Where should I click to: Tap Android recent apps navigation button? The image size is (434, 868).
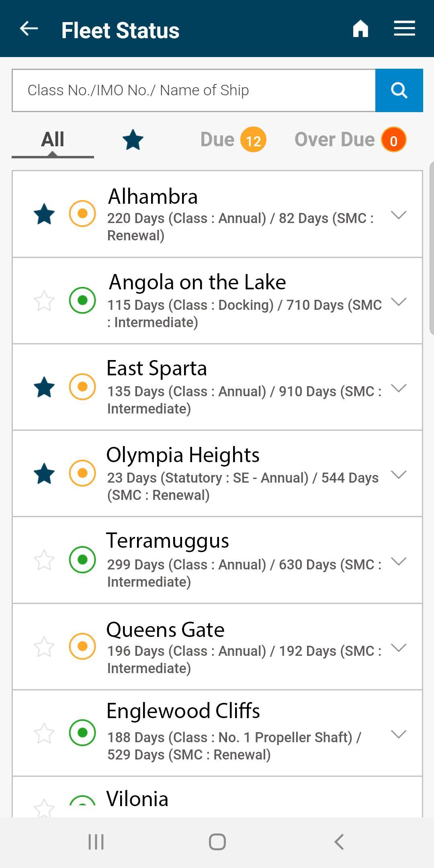[x=96, y=841]
